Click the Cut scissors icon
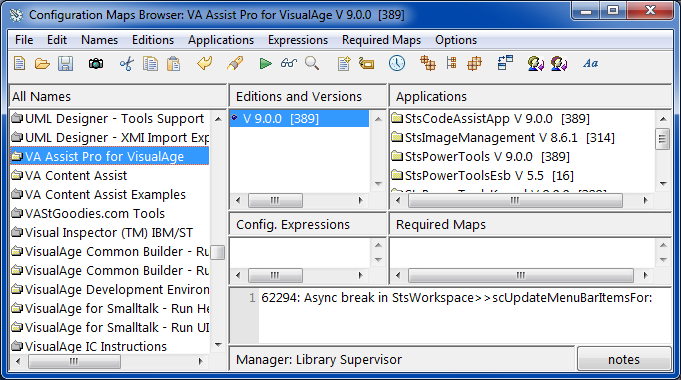 click(x=127, y=64)
